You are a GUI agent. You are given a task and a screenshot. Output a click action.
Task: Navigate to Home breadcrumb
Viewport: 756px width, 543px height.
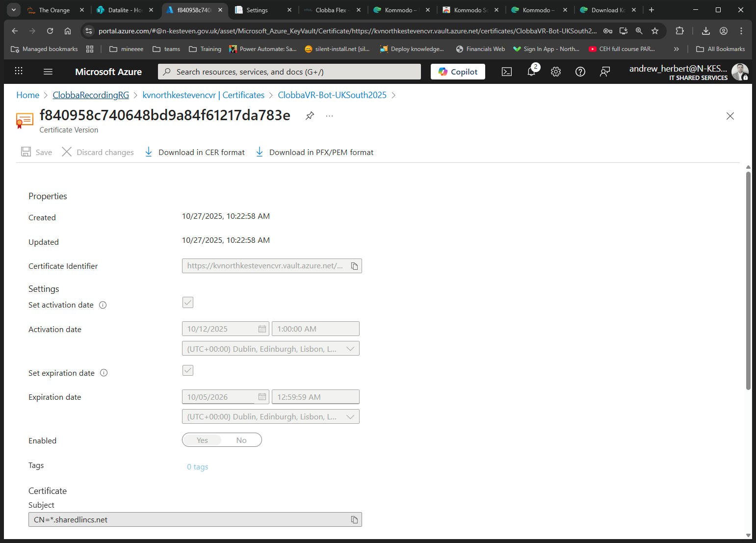pyautogui.click(x=28, y=95)
